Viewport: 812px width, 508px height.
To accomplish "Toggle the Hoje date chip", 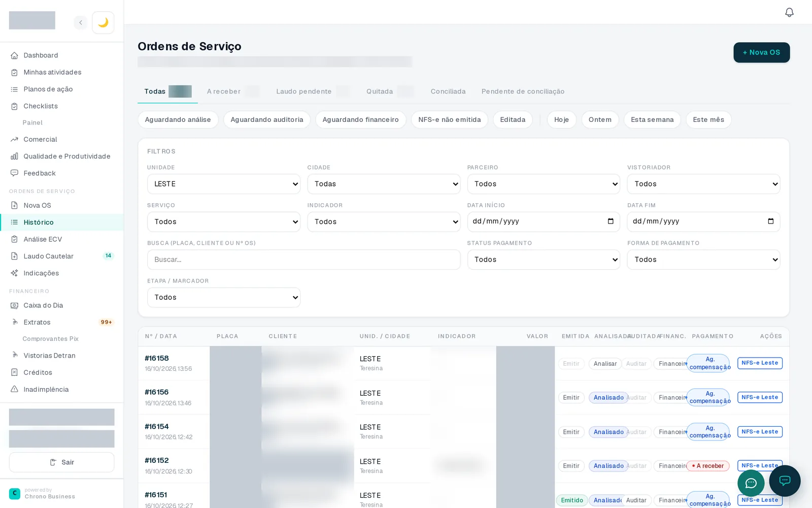I will (561, 120).
